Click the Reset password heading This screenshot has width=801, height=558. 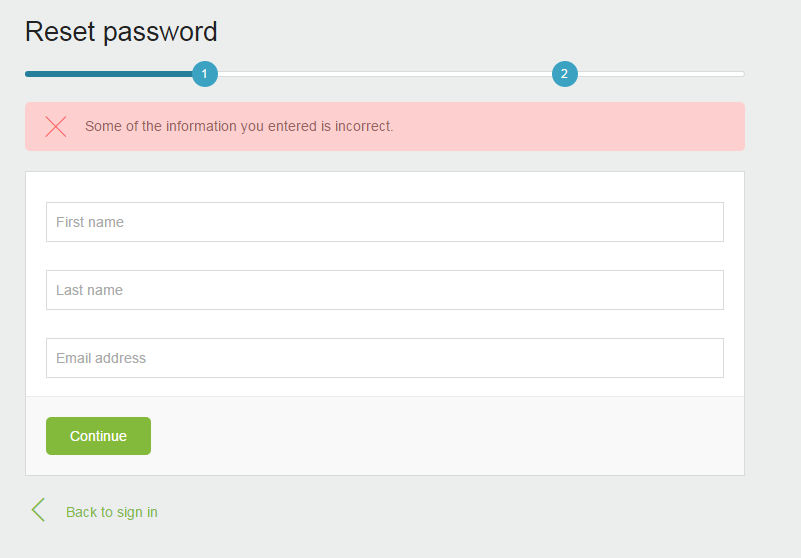121,32
